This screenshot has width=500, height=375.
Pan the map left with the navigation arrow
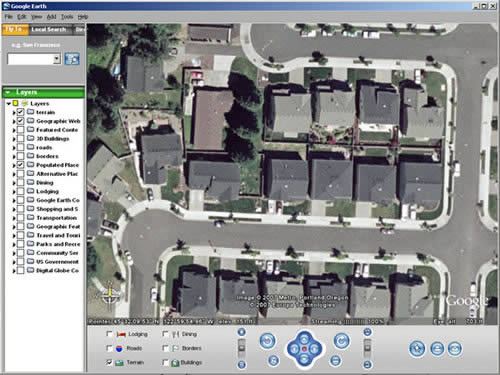[294, 349]
